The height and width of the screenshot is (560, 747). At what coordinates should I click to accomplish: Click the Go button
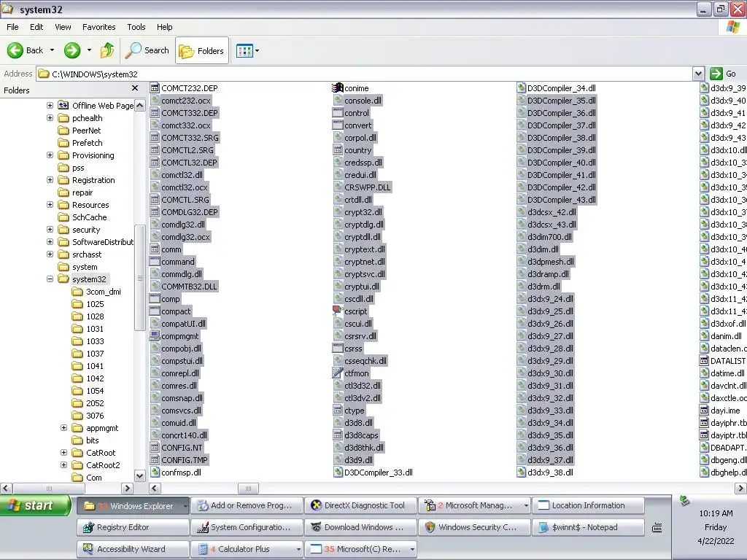click(x=723, y=74)
